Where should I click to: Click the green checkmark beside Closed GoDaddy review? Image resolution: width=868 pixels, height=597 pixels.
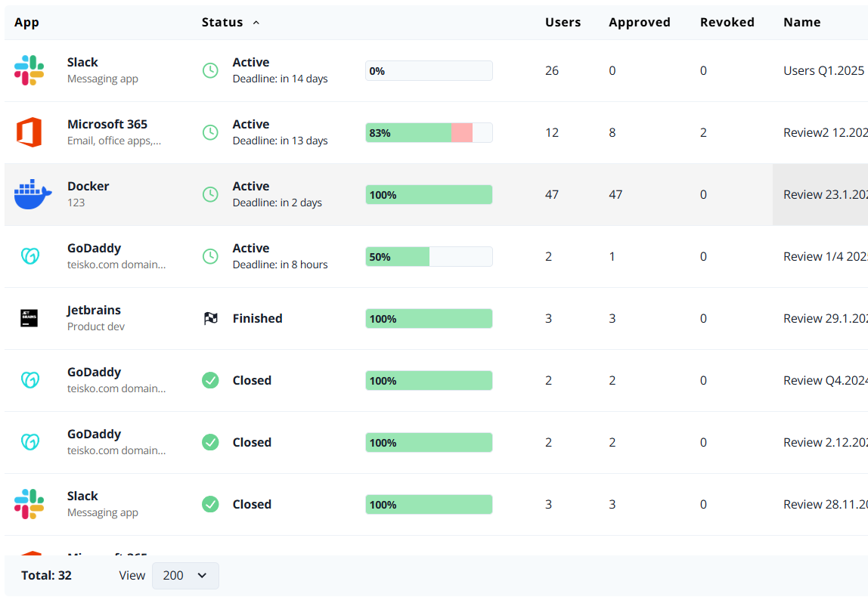[210, 380]
